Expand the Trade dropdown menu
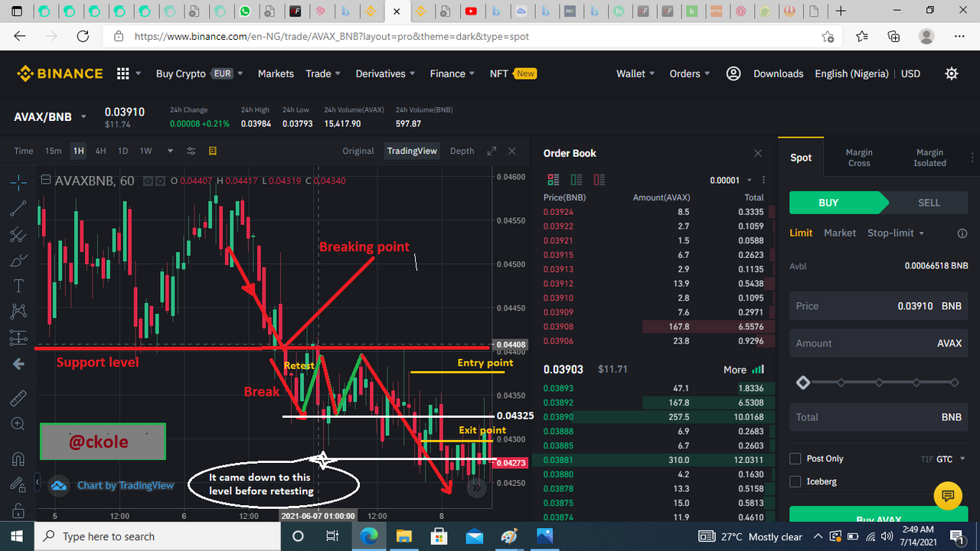 pos(323,73)
